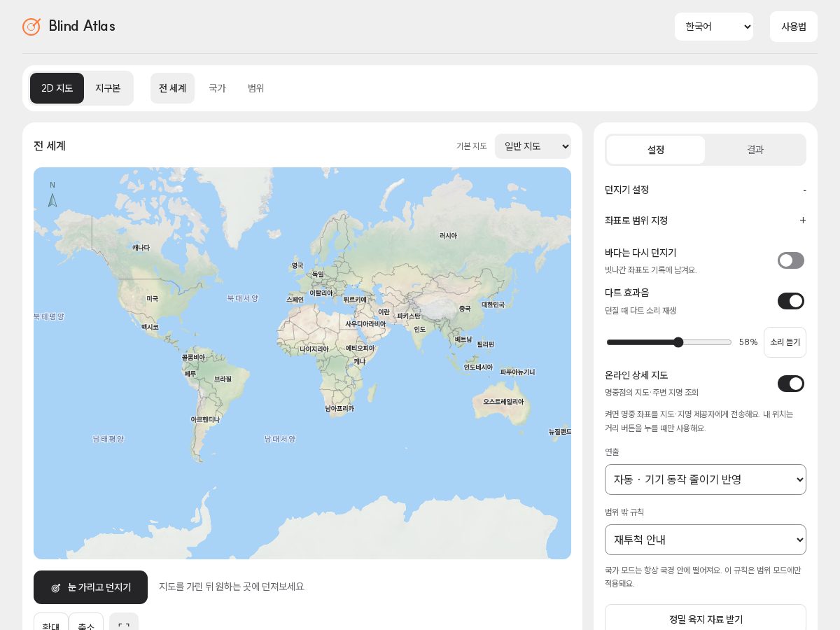Click 인도네시아 label on the map

pos(478,367)
